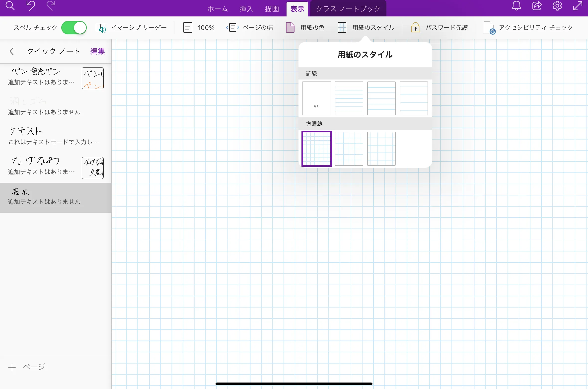Open the settings gear icon

[x=557, y=6]
